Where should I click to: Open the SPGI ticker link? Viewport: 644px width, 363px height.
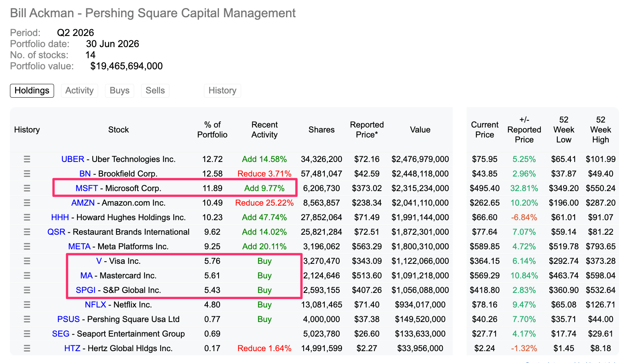click(x=85, y=290)
